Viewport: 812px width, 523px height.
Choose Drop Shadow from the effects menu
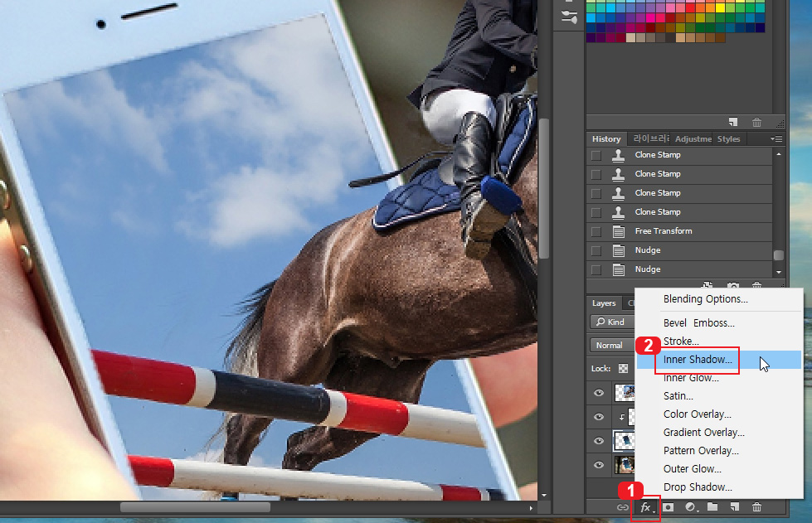coord(696,487)
